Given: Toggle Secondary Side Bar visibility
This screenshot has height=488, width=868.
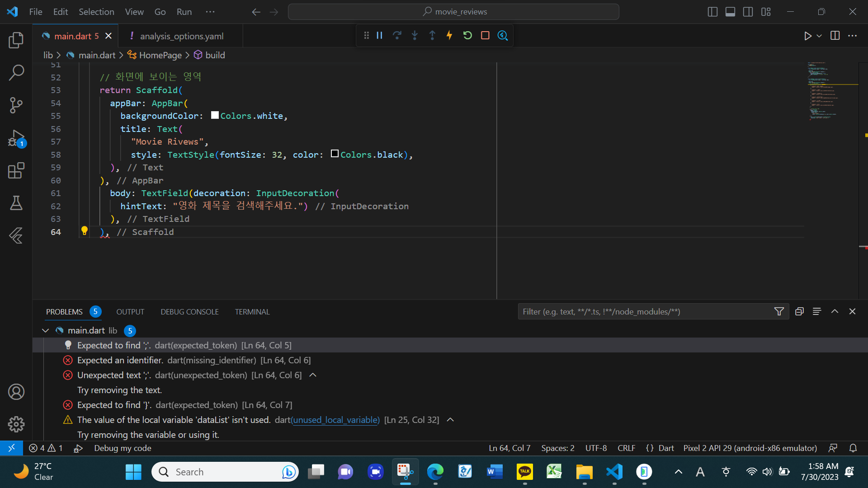Looking at the screenshot, I should (x=748, y=12).
